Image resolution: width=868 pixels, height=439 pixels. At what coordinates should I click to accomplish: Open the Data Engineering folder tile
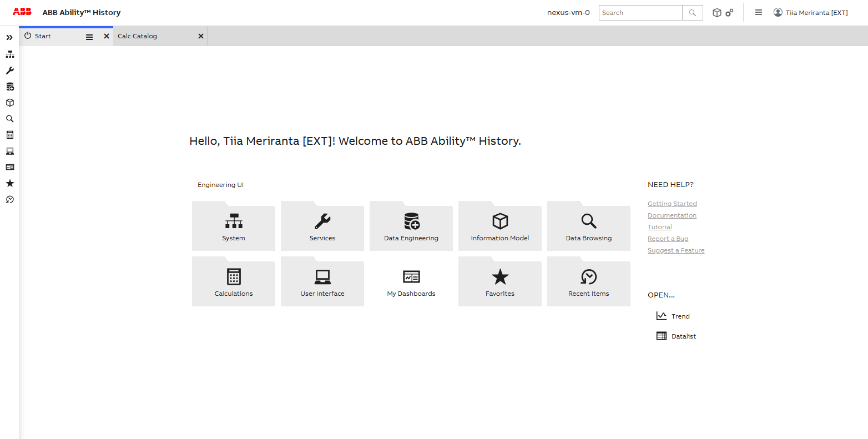pos(411,226)
